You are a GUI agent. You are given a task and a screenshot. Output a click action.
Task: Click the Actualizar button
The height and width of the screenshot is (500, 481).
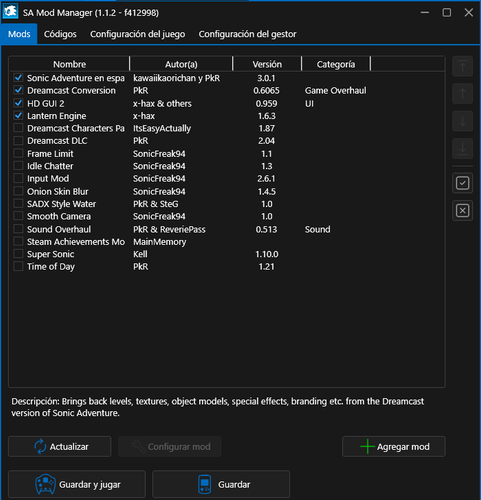60,447
